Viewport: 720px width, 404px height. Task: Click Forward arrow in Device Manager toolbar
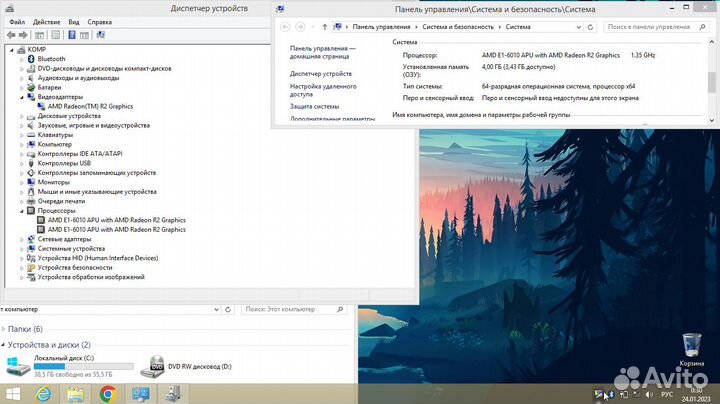click(23, 35)
